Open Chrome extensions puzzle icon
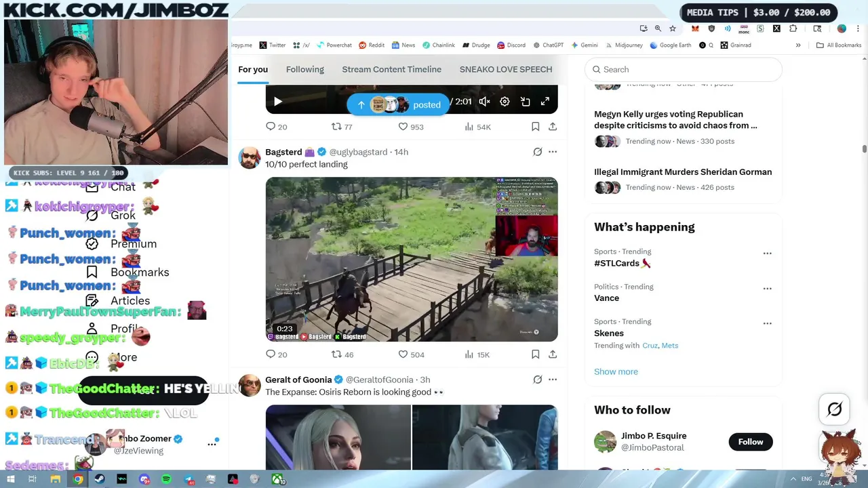This screenshot has width=868, height=488. pyautogui.click(x=793, y=28)
